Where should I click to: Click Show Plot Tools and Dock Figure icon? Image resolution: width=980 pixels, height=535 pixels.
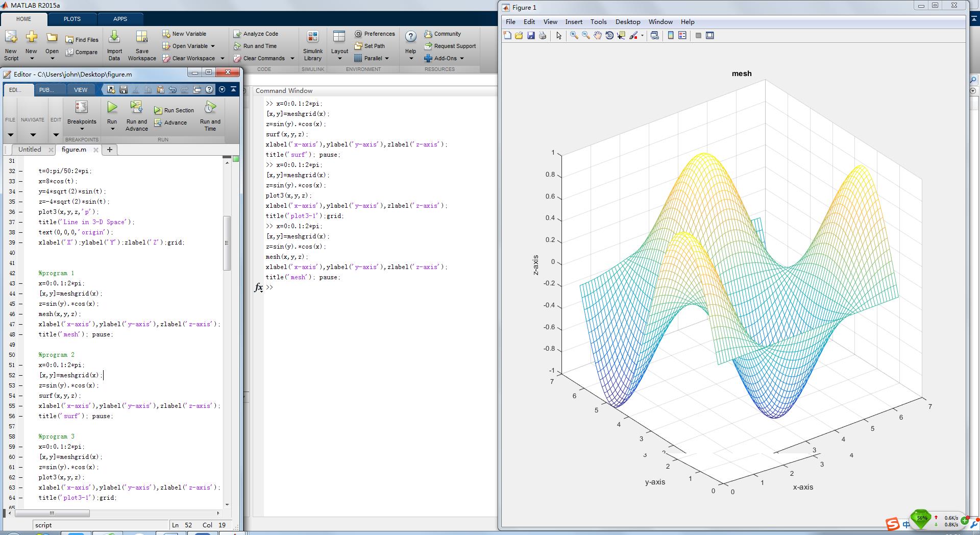tap(710, 35)
